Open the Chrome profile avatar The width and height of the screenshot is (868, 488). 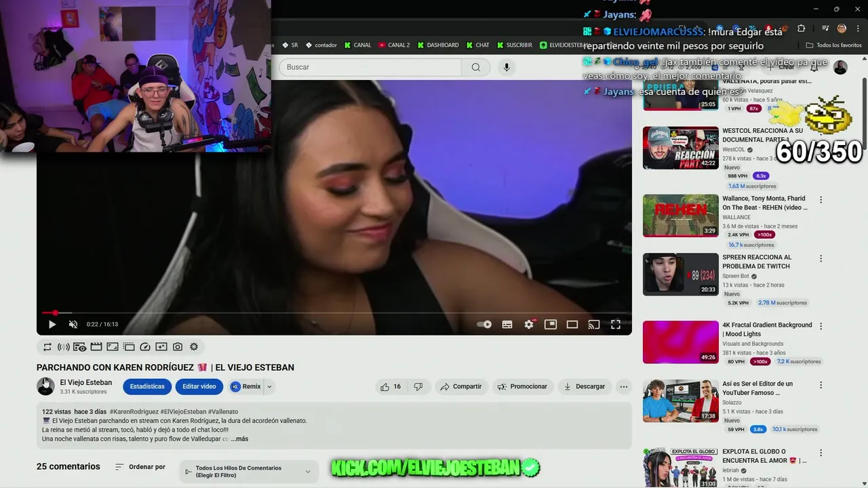tap(842, 28)
